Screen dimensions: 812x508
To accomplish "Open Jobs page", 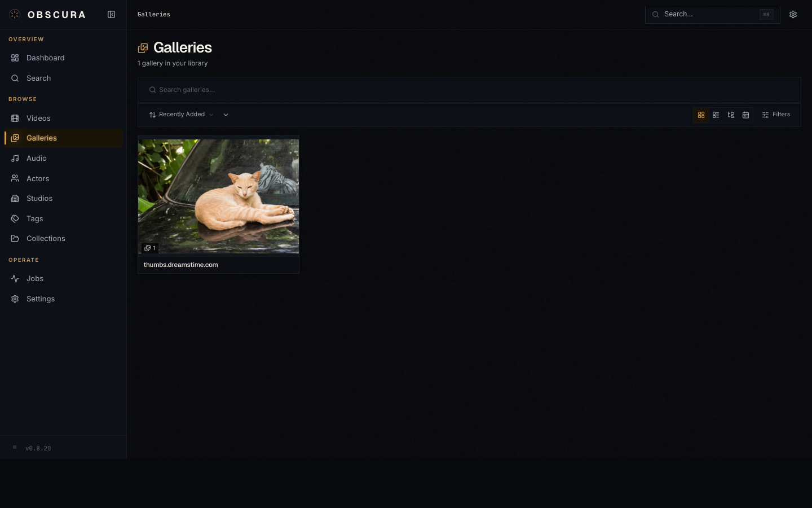I will coord(63,279).
